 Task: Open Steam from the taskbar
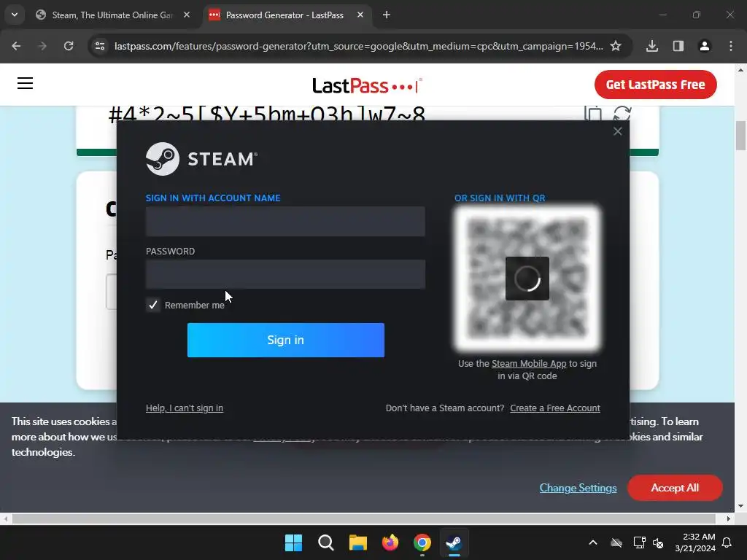454,542
